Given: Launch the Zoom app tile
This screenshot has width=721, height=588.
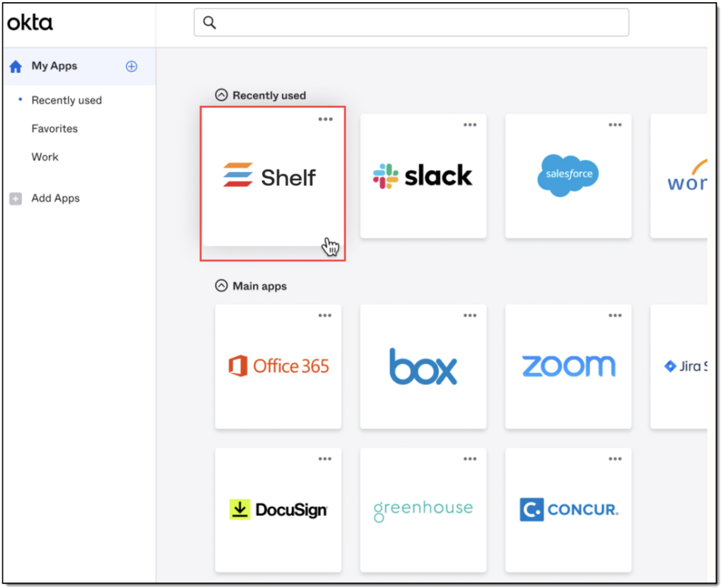Looking at the screenshot, I should click(568, 367).
